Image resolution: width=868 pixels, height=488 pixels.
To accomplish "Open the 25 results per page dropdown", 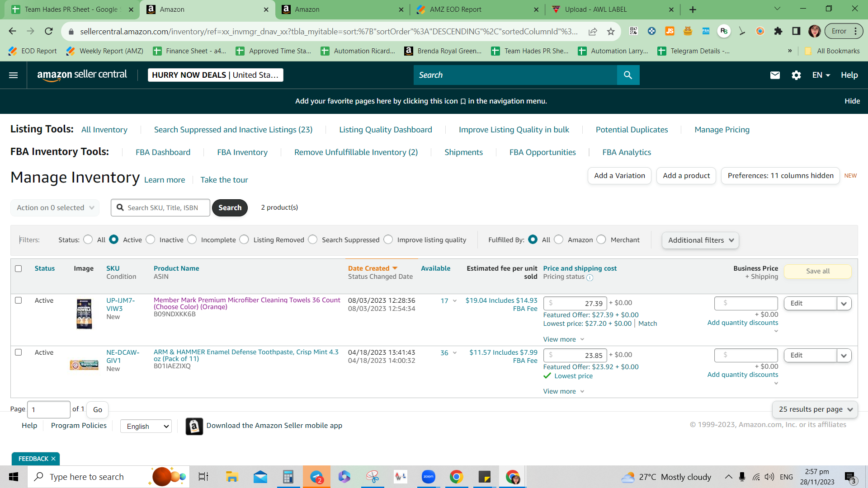I will 815,409.
